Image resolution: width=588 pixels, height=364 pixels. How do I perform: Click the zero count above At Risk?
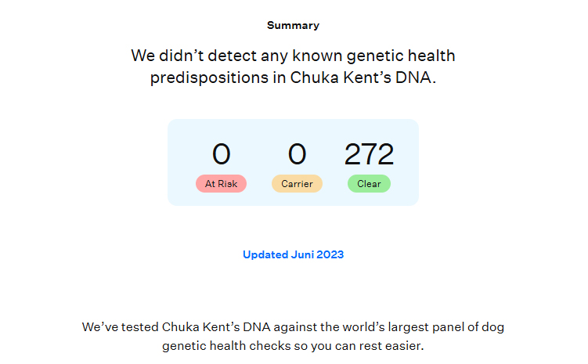click(x=221, y=153)
